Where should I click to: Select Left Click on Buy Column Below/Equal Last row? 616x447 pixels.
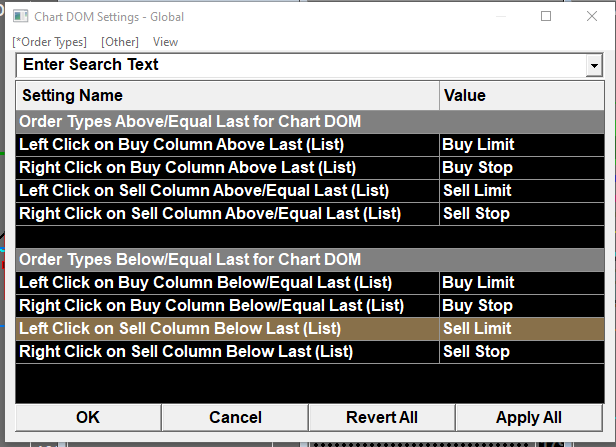205,282
